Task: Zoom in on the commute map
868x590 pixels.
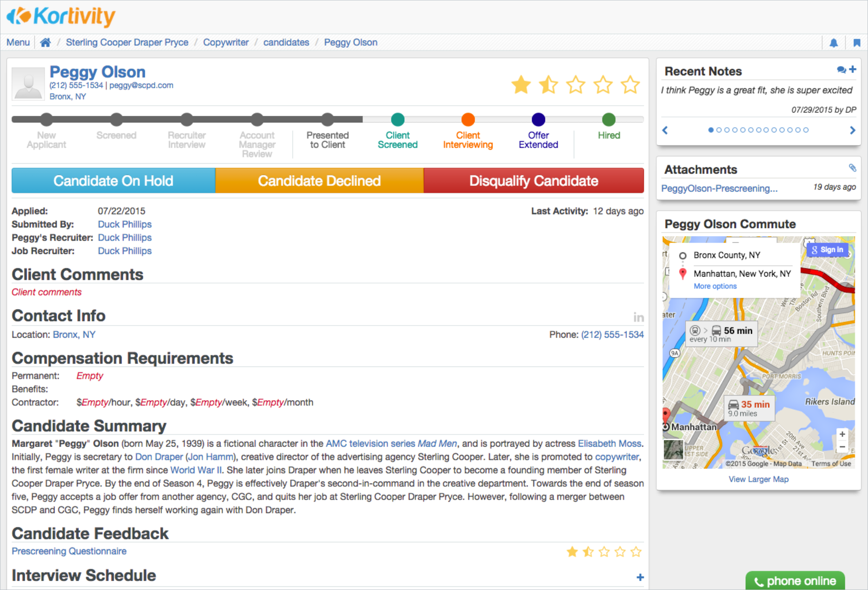Action: [x=842, y=434]
